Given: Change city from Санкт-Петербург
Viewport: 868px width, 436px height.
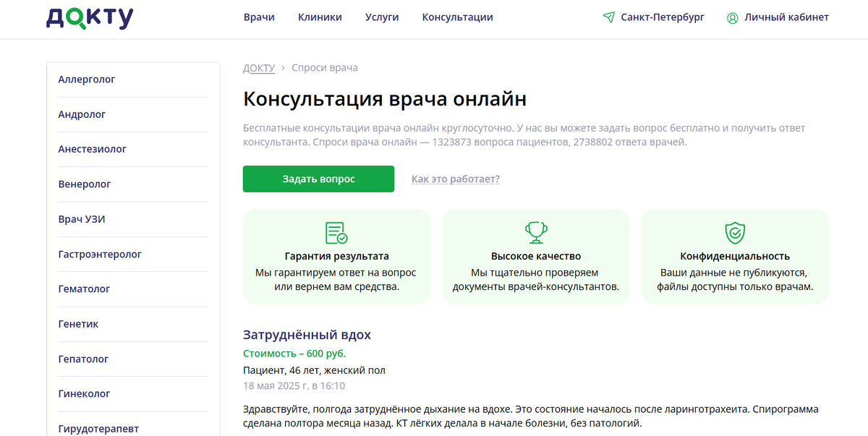Looking at the screenshot, I should point(663,17).
